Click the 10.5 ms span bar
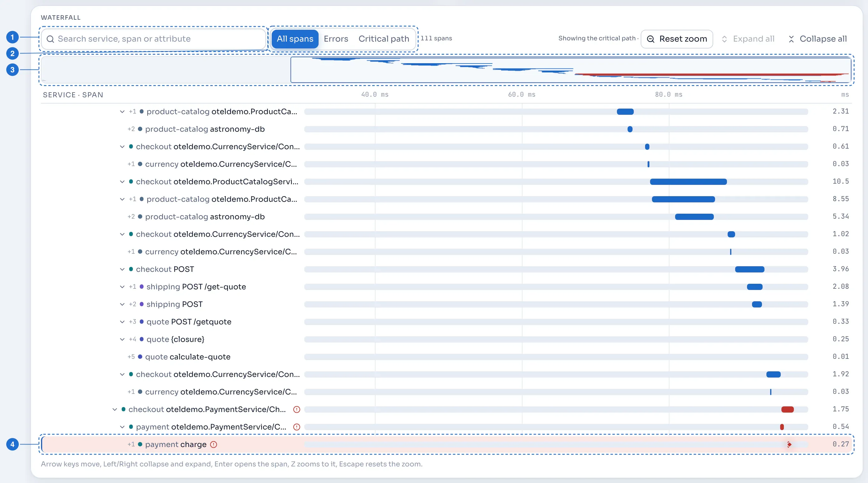Screen dimensions: 868x483 [689, 182]
